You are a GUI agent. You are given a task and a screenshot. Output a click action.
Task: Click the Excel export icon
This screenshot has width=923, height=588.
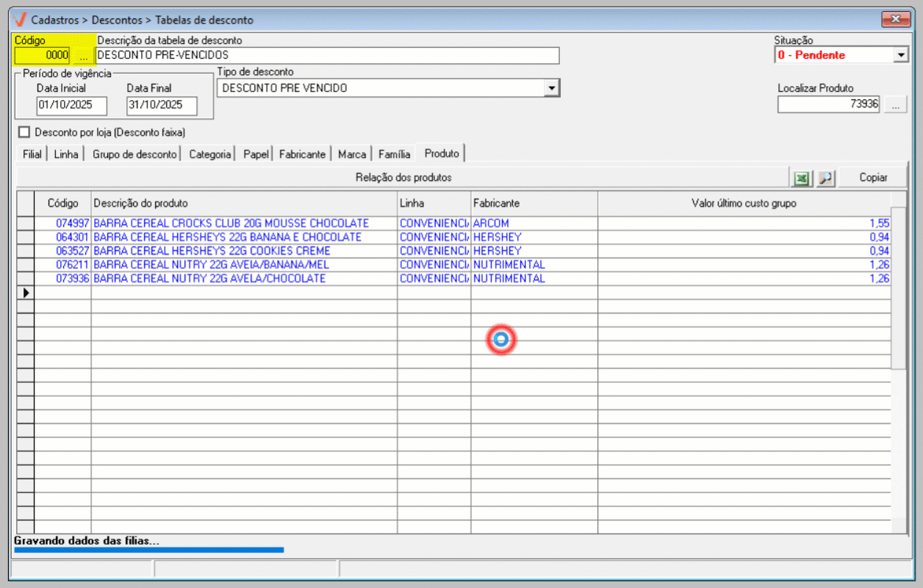(x=802, y=178)
